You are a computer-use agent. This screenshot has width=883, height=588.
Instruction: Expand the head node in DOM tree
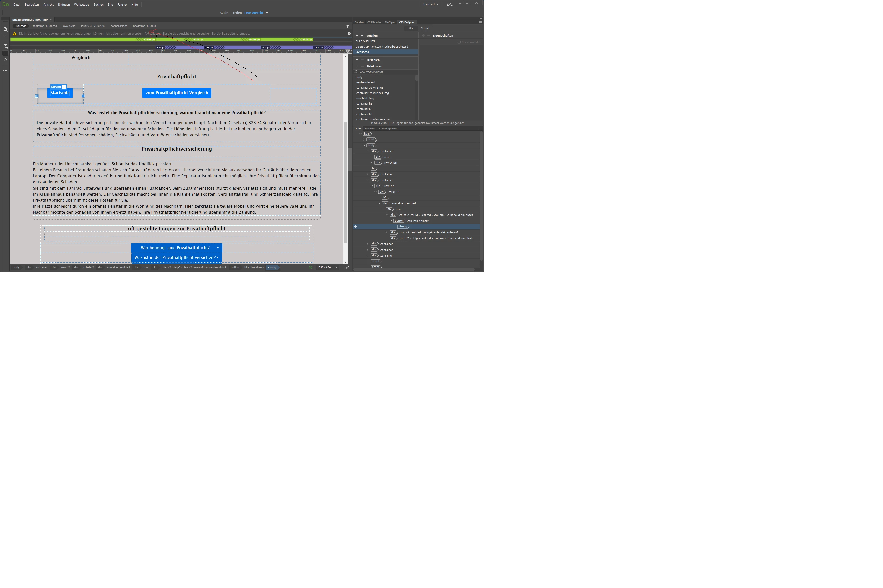[x=364, y=139]
